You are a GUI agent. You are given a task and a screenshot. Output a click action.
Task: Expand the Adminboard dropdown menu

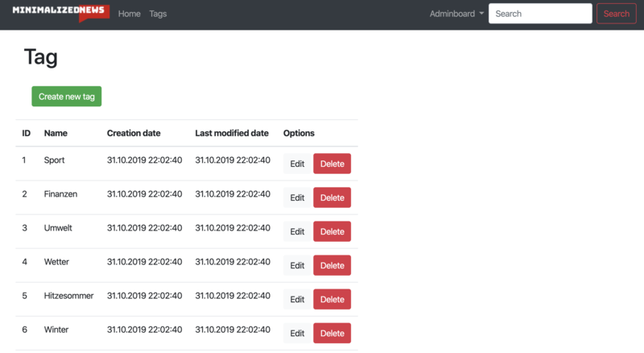pyautogui.click(x=456, y=14)
